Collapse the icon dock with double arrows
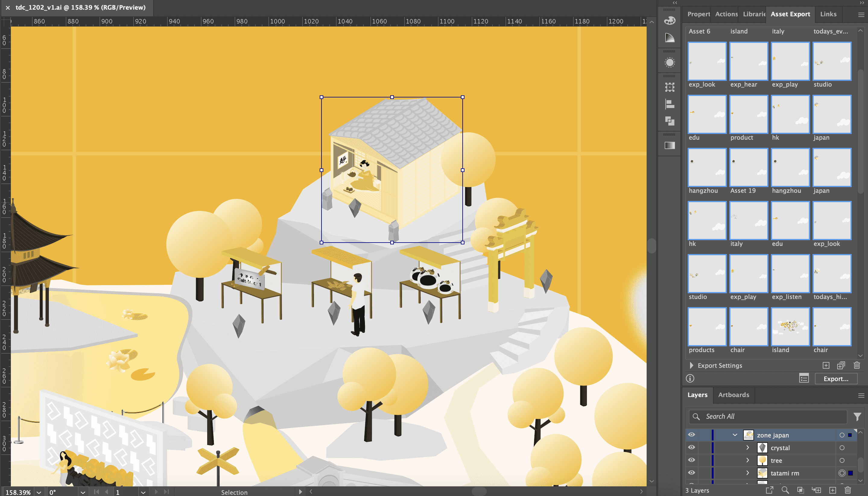 tap(675, 3)
